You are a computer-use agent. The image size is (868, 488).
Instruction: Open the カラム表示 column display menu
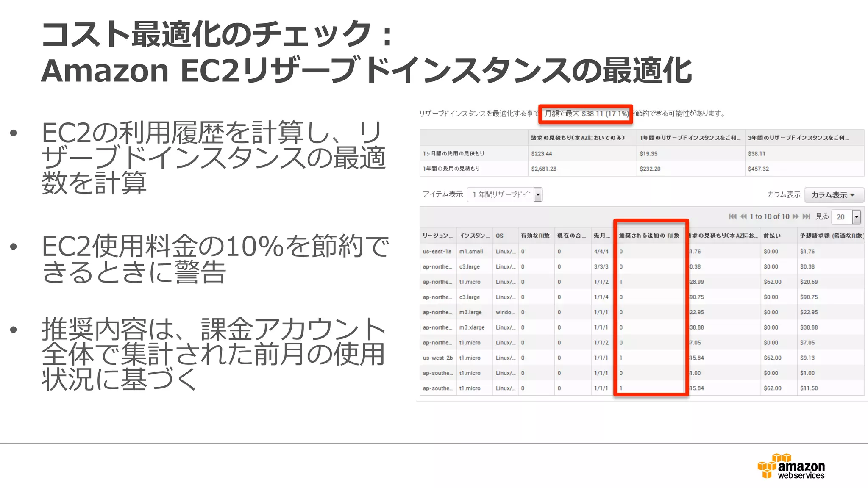point(834,195)
